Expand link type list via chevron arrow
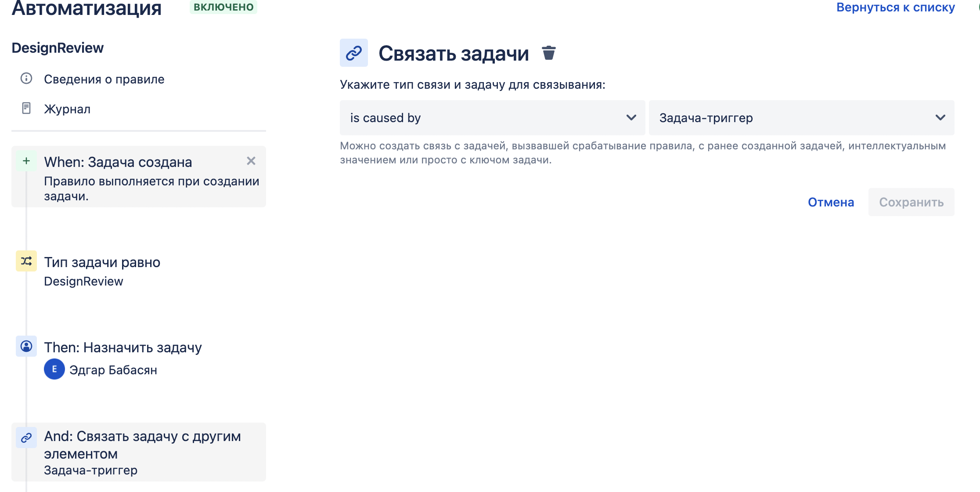Screen dimensions: 980x492 pyautogui.click(x=631, y=117)
